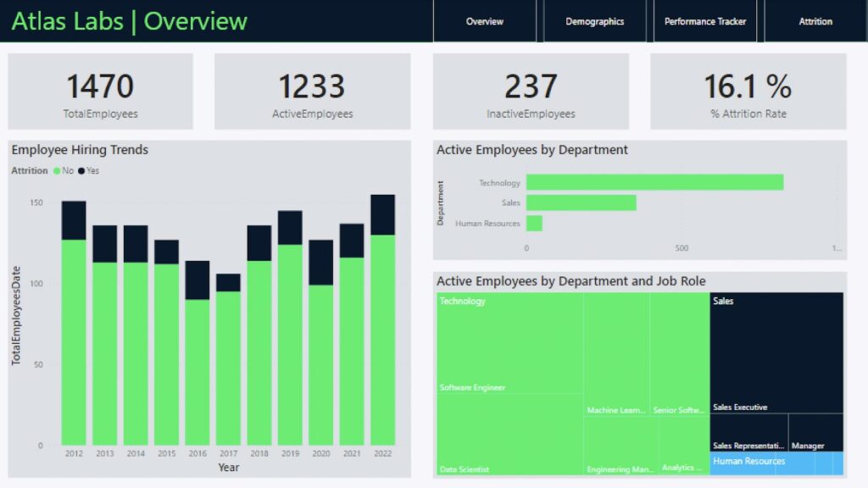The width and height of the screenshot is (868, 488).
Task: Select the Human Resources bar in department chart
Action: coord(534,224)
